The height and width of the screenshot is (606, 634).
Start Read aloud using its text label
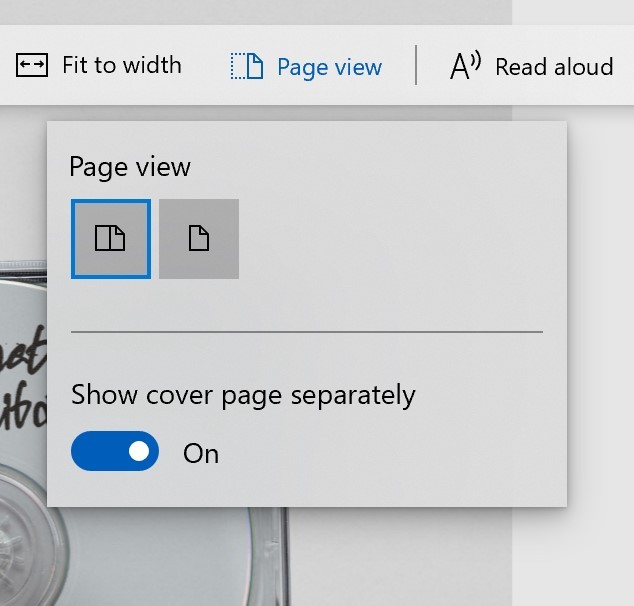554,67
